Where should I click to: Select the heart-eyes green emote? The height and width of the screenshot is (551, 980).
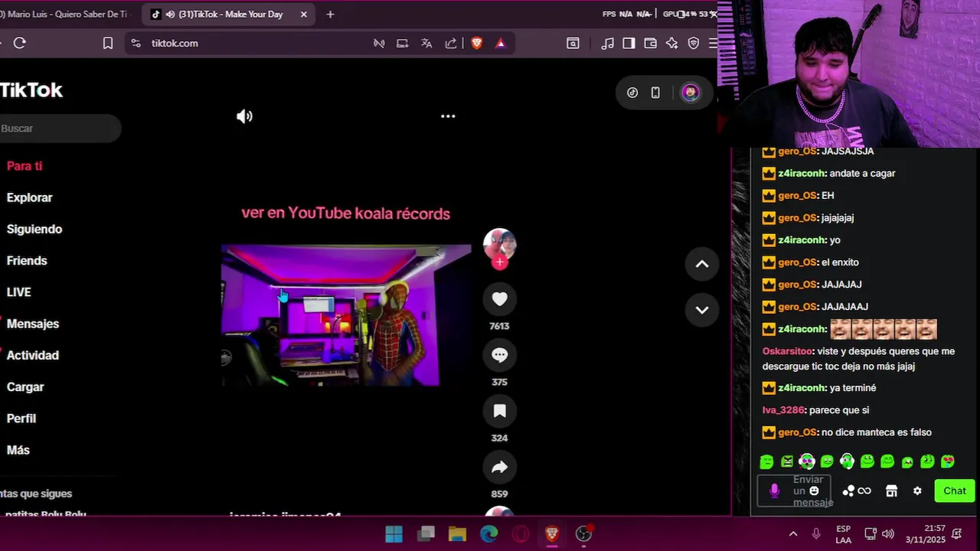[x=948, y=461]
